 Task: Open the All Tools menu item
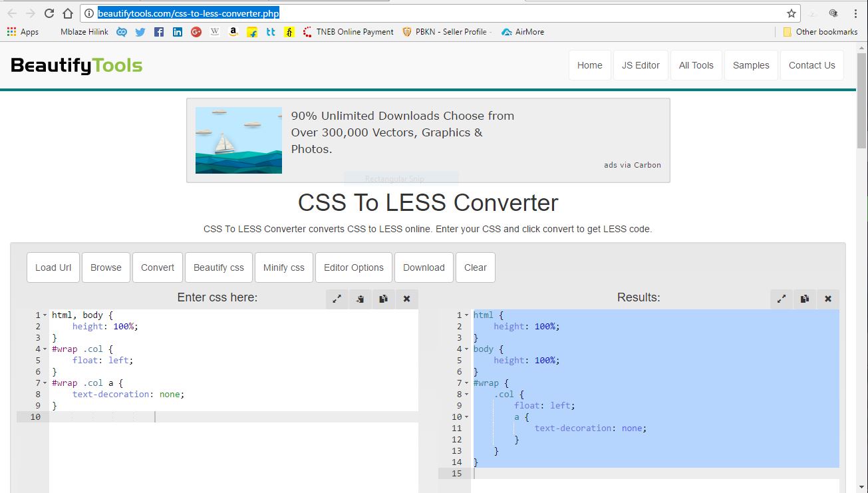[x=696, y=65]
